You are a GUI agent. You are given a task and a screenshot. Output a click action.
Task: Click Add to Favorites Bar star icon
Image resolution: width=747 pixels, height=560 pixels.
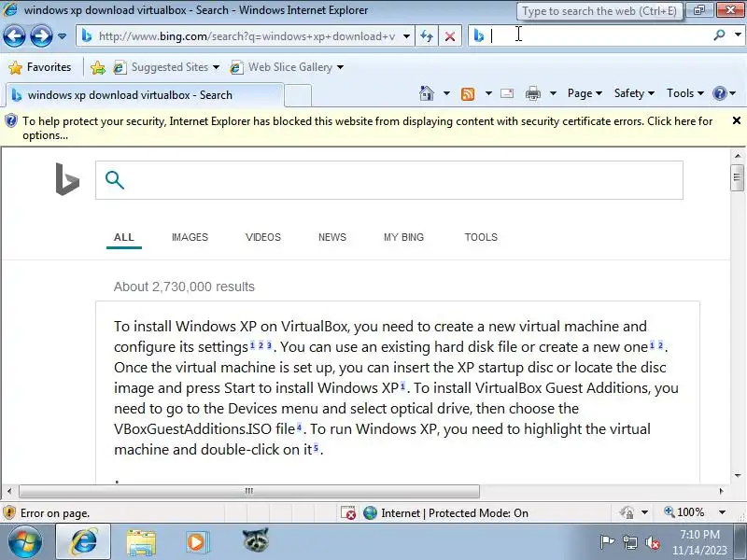coord(98,67)
